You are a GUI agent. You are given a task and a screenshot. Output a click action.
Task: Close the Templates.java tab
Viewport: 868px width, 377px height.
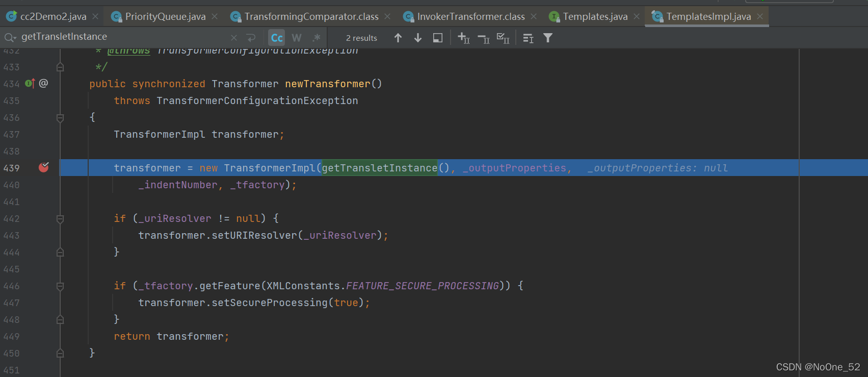click(x=637, y=17)
